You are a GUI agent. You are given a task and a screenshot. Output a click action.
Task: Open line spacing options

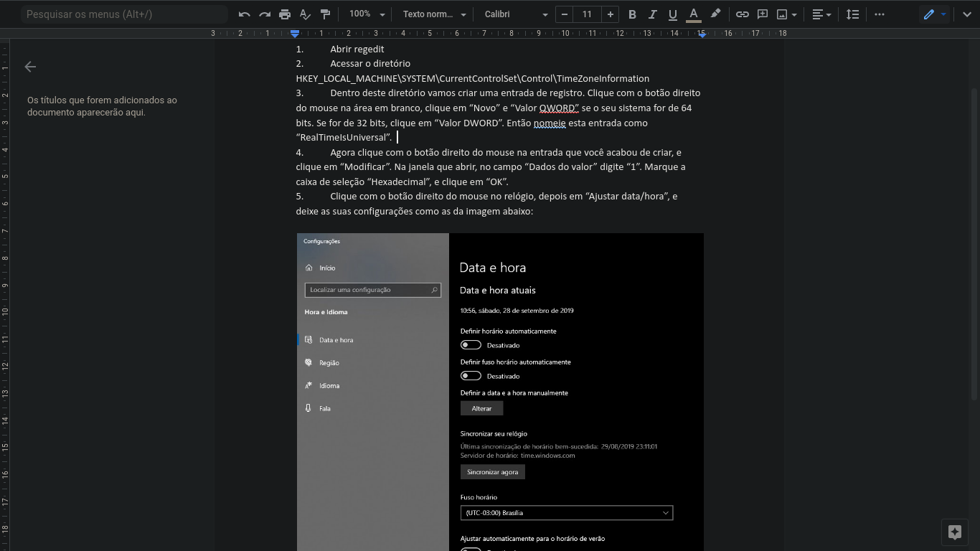coord(852,14)
